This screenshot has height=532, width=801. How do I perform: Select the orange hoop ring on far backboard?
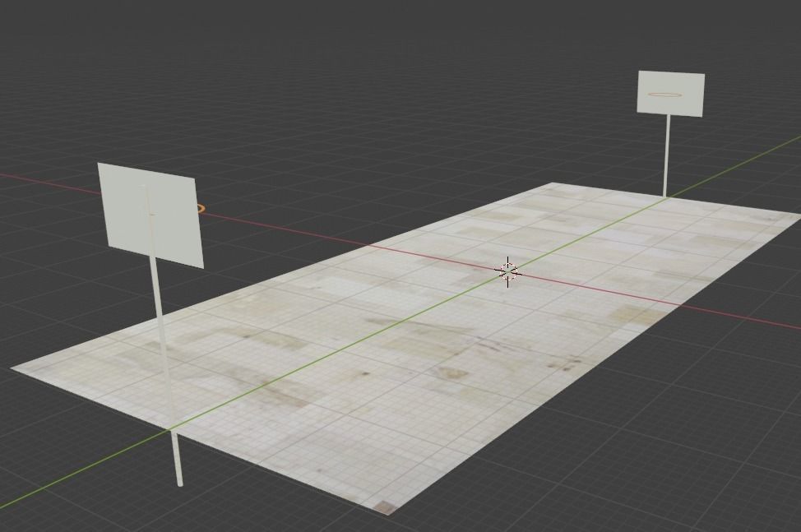tap(664, 95)
